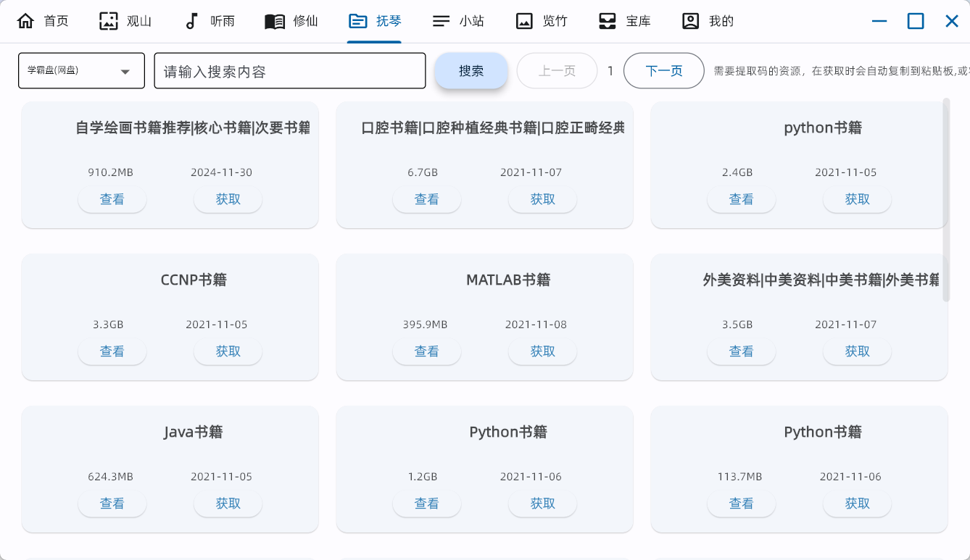Click 获取 on the 1.2GB Python书籍 card
Image resolution: width=970 pixels, height=560 pixels.
(543, 503)
